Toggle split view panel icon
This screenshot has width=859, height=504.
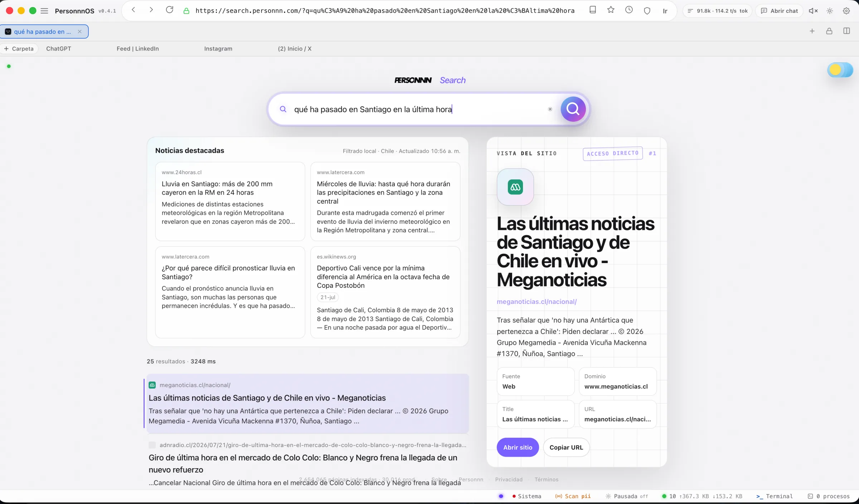coord(846,31)
